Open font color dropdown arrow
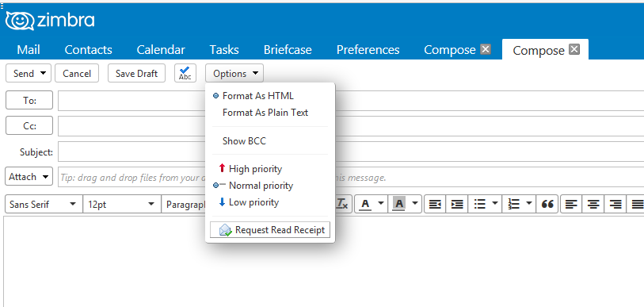Viewport: 644px width, 307px height. (381, 203)
